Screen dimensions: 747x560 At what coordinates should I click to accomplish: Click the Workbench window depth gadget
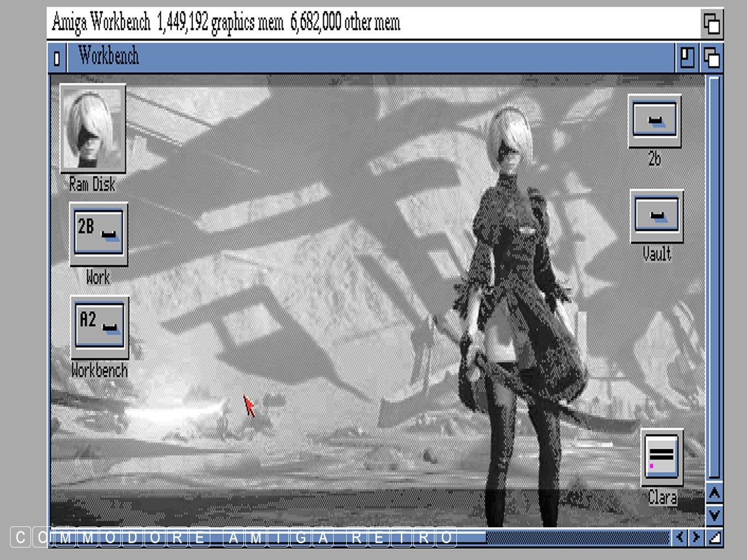click(x=712, y=58)
